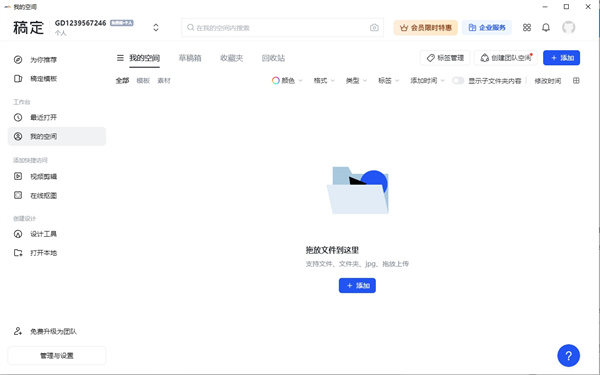Open the blue help question-mark button
The width and height of the screenshot is (600, 375).
click(x=569, y=355)
